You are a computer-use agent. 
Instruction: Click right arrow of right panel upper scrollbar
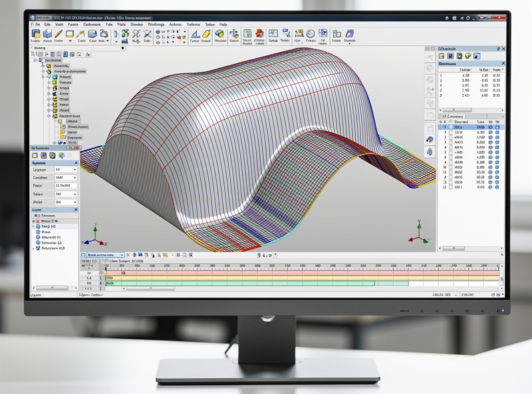[x=503, y=110]
